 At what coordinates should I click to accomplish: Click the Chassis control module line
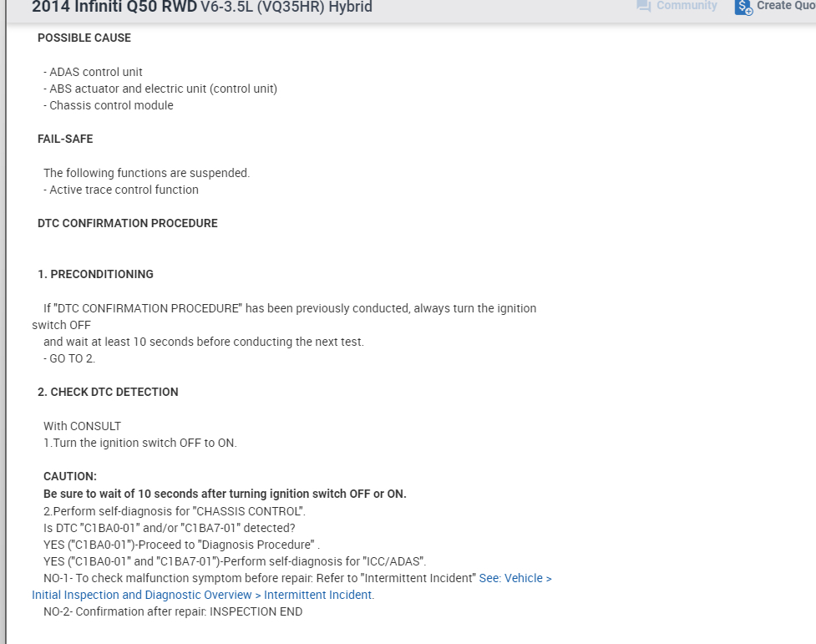coord(111,105)
